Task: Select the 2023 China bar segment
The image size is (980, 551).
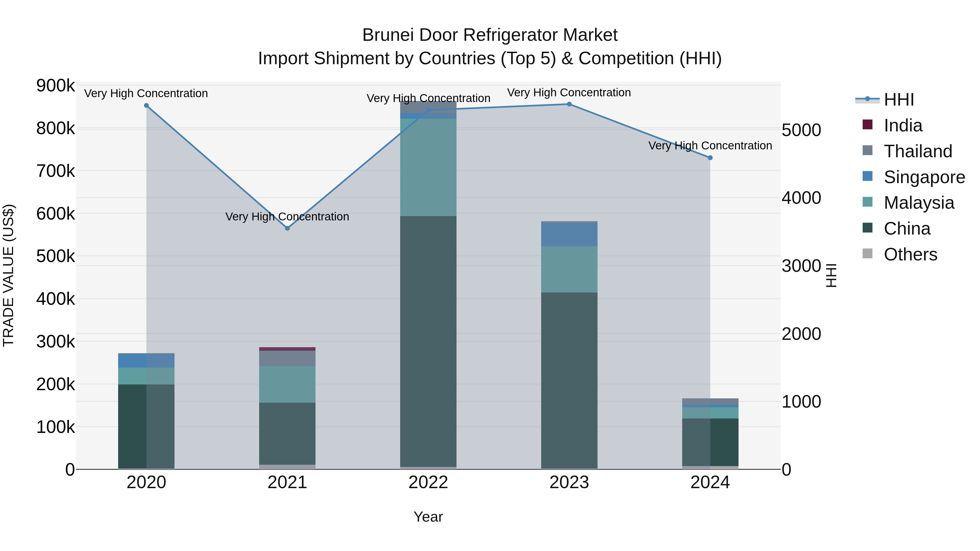Action: [x=569, y=381]
